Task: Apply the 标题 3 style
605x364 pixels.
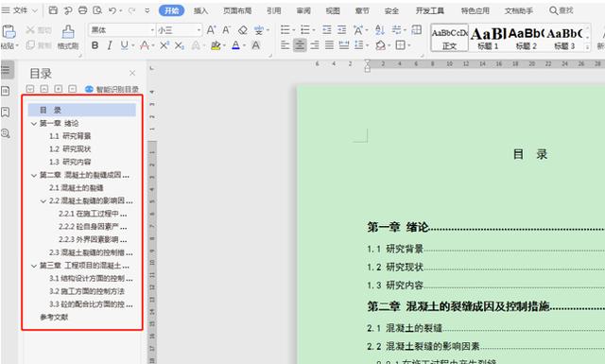Action: [564, 39]
